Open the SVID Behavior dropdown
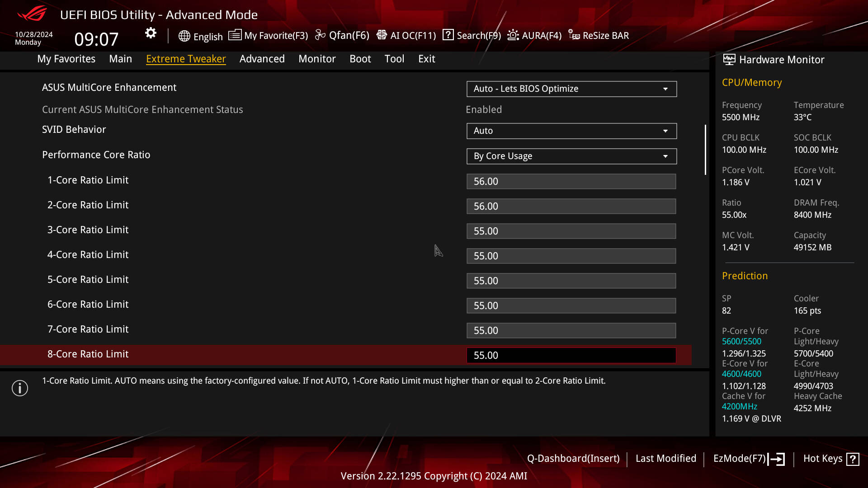 [x=571, y=131]
